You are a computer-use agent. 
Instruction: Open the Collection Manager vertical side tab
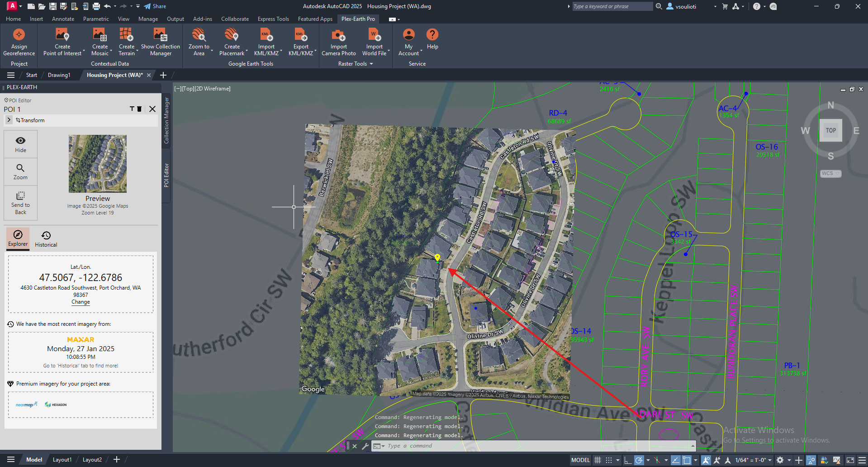tap(166, 121)
